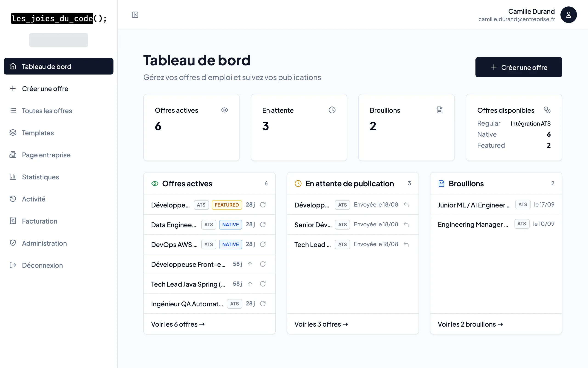Follow Voir les 6 offres link
This screenshot has height=368, width=588.
178,324
